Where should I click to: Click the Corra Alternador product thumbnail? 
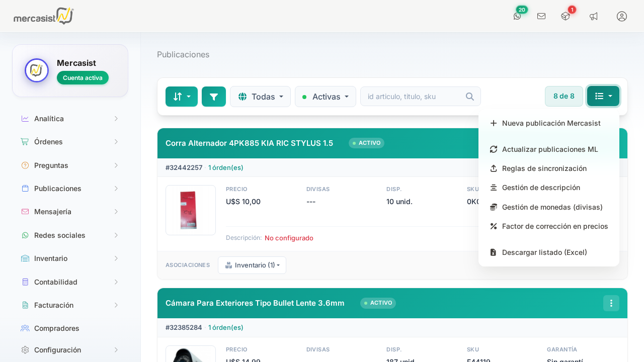(x=191, y=210)
